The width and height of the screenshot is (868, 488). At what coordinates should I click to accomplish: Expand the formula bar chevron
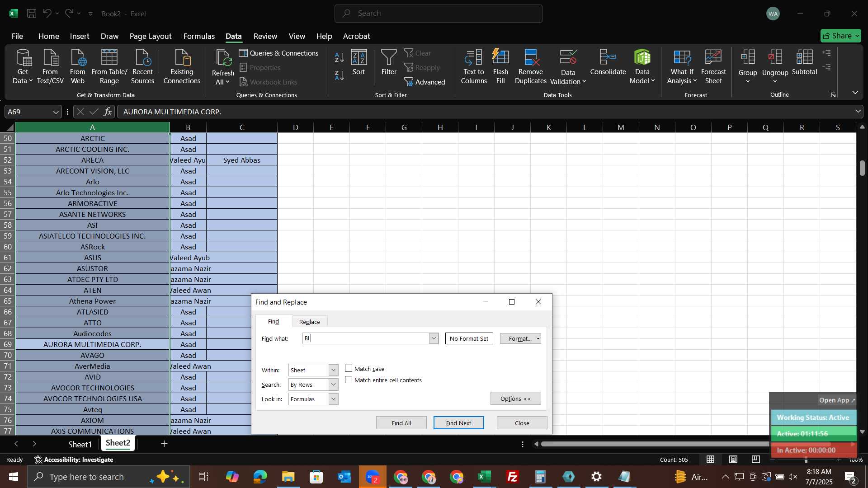858,111
